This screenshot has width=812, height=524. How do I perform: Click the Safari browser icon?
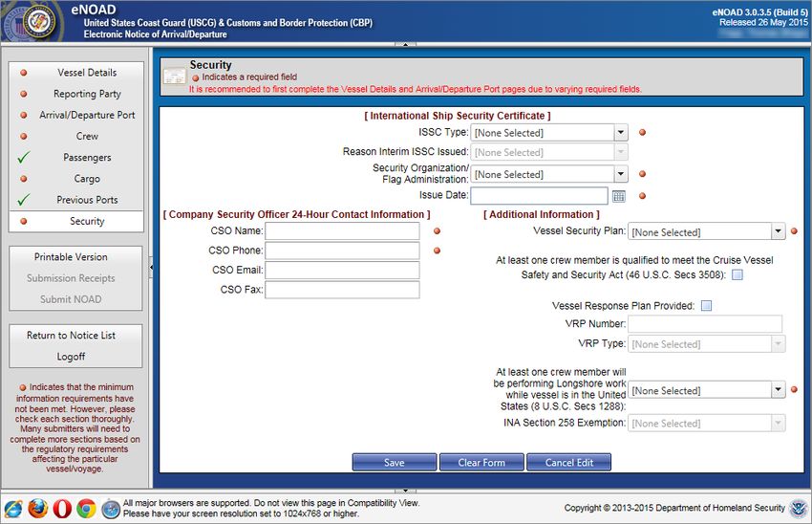tap(110, 509)
